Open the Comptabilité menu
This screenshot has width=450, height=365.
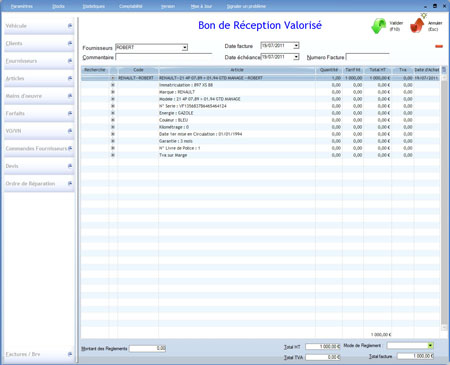[131, 6]
